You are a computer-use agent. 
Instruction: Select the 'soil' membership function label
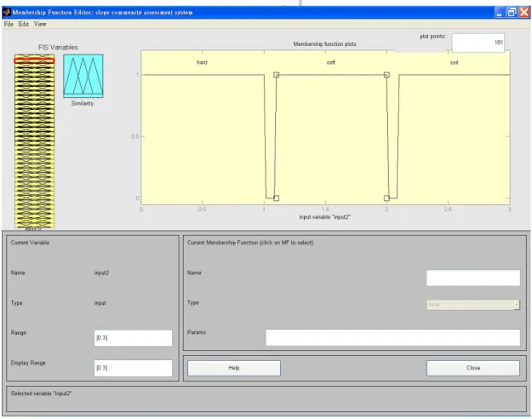(454, 62)
